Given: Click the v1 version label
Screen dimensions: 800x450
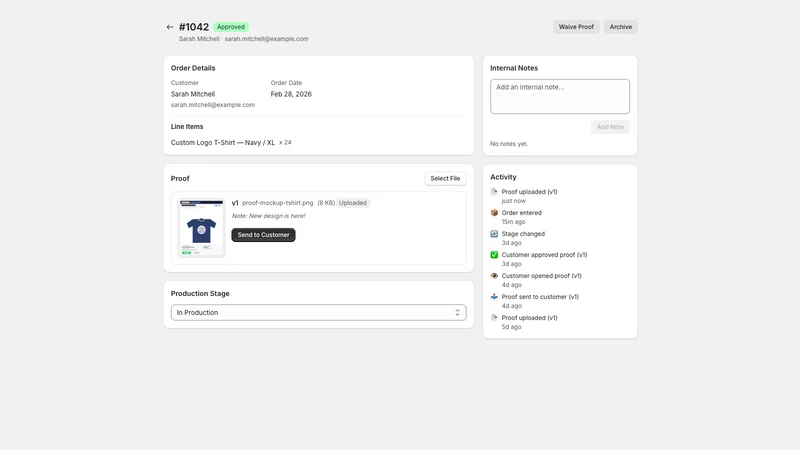Looking at the screenshot, I should pos(235,203).
